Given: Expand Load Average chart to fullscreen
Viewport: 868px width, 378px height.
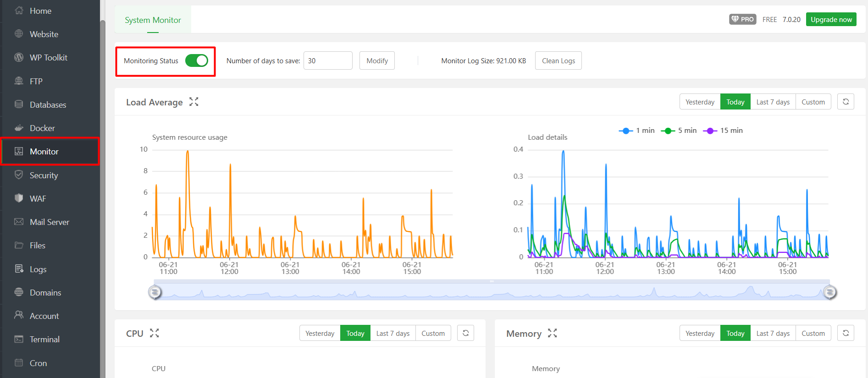Looking at the screenshot, I should (194, 102).
